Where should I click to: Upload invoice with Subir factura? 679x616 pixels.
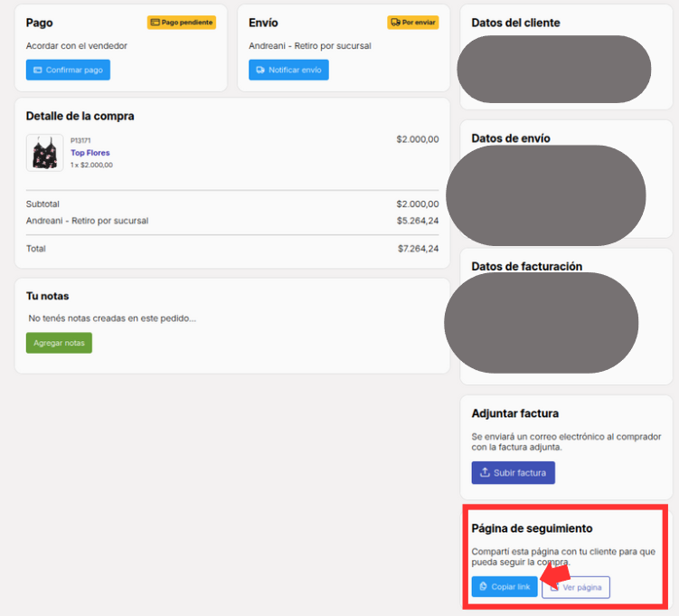pos(514,472)
